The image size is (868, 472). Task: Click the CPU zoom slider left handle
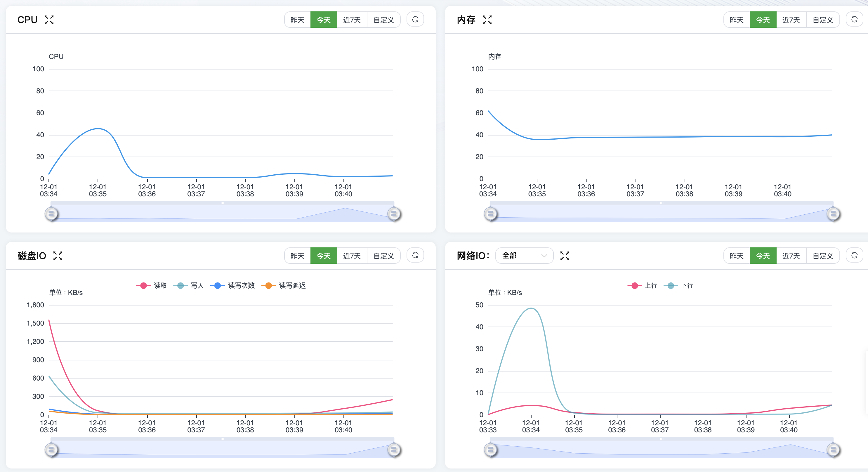51,214
